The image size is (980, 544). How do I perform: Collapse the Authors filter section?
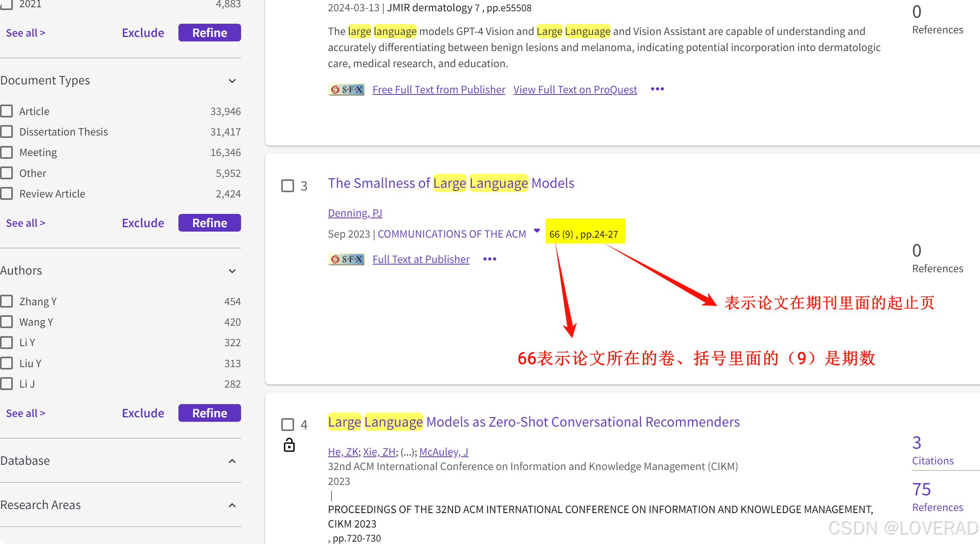pyautogui.click(x=232, y=271)
